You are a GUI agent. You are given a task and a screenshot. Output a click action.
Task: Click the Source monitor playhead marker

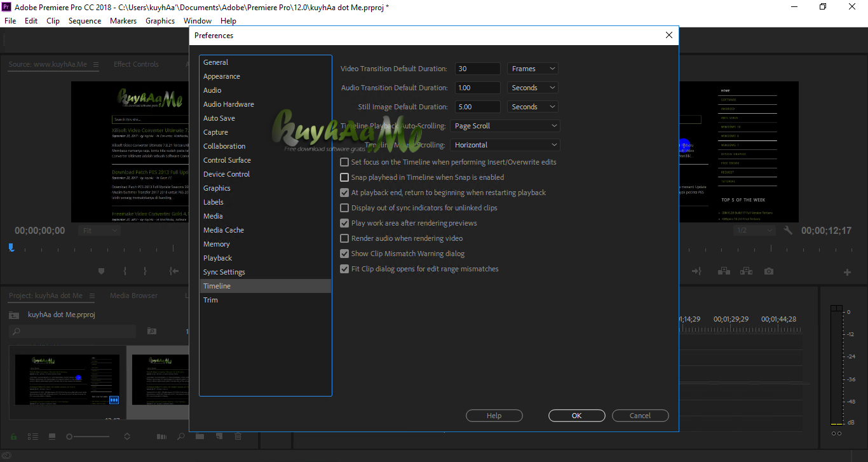click(11, 247)
